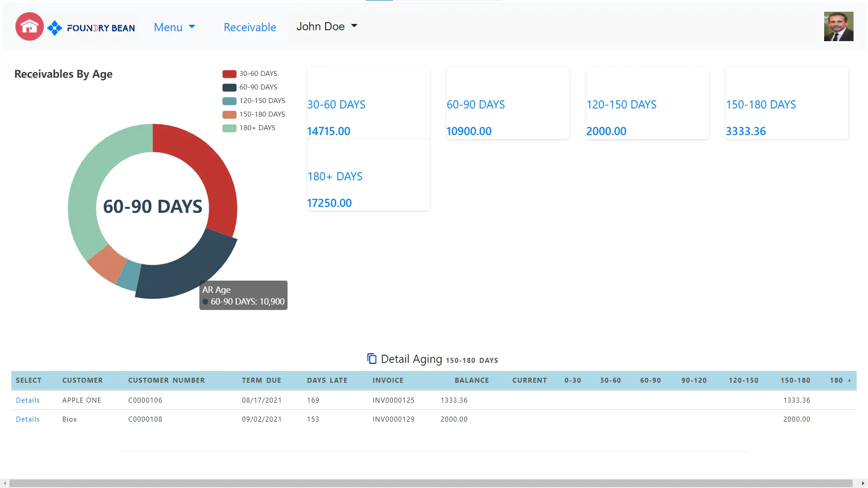Click the 2000.00 card amount
The image size is (868, 488).
606,131
